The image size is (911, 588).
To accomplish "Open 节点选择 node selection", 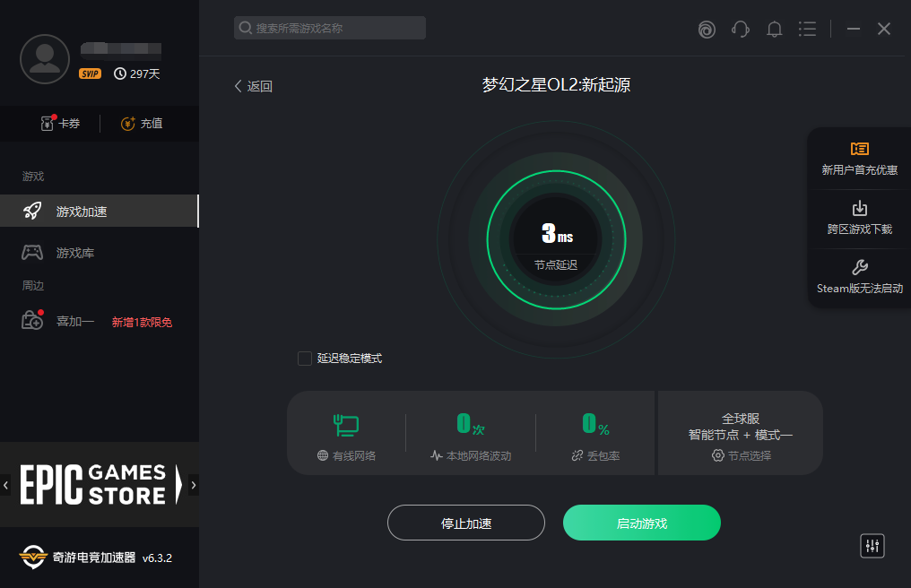I will pyautogui.click(x=742, y=455).
